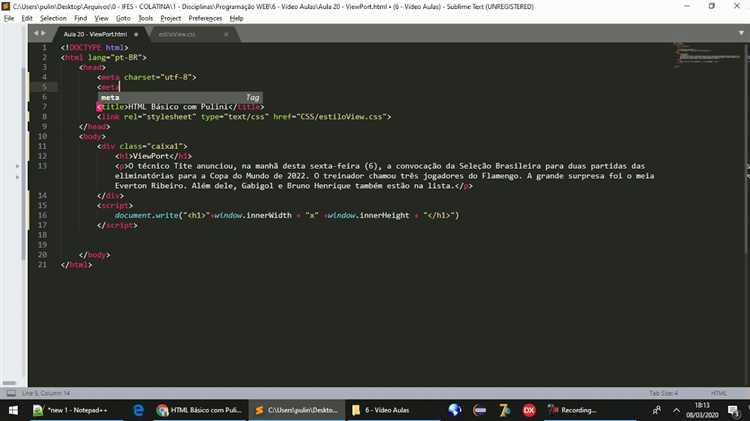This screenshot has width=750, height=421.
Task: Click line number 21 in the gutter
Action: coord(42,265)
